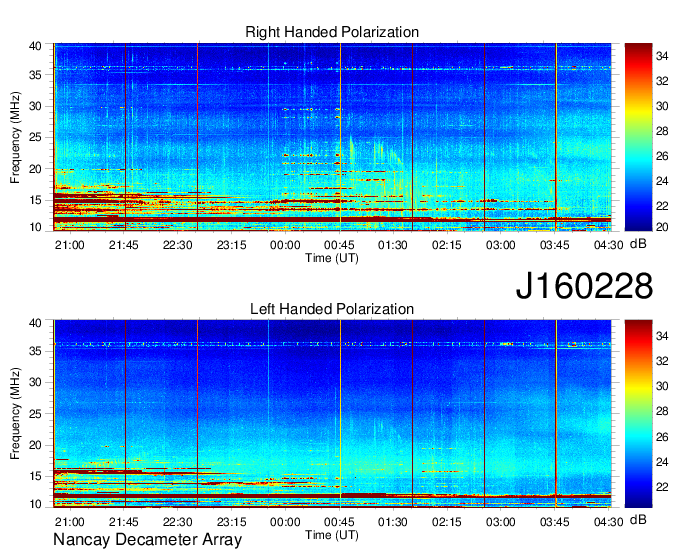
Task: Click the Left Handed Polarization color scale bar
Action: [x=638, y=414]
